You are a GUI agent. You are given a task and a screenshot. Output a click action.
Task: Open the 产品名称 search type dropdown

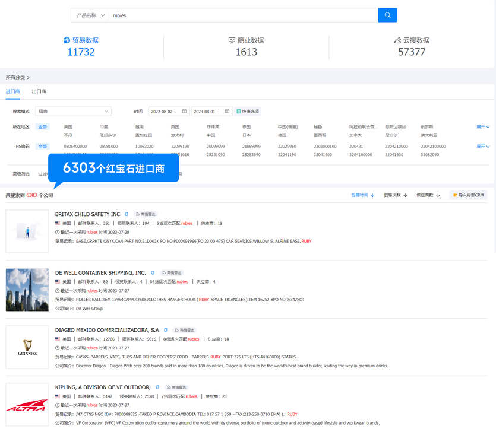pyautogui.click(x=90, y=15)
